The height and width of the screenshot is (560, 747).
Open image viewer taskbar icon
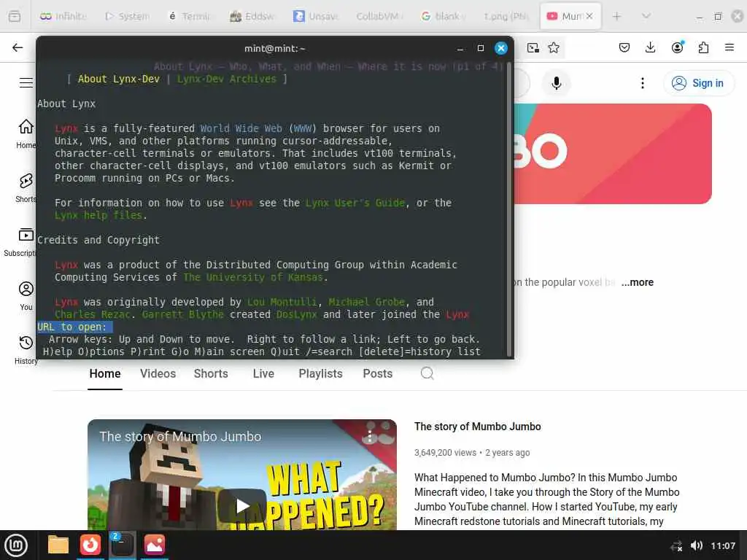pos(155,545)
